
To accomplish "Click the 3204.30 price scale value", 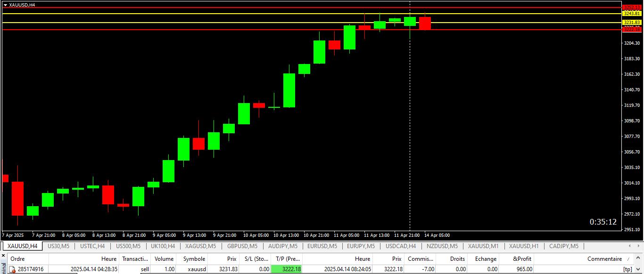I will click(631, 43).
